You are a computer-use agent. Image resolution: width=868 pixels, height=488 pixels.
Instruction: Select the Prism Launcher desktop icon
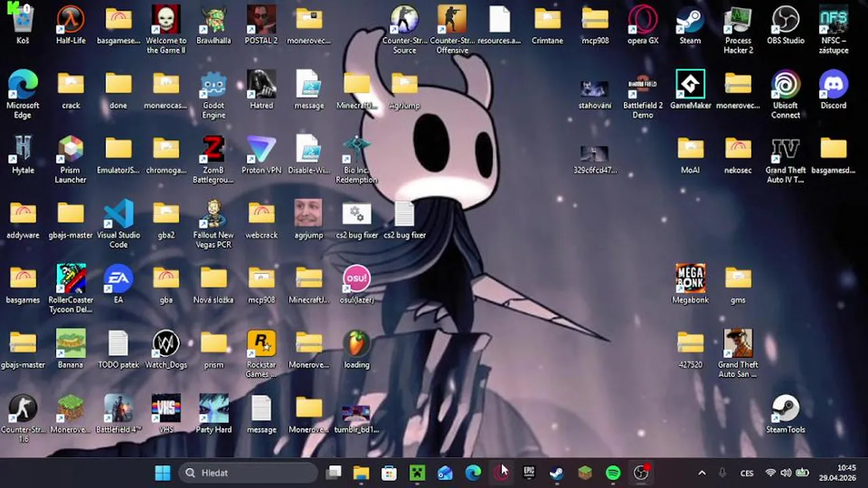[71, 159]
